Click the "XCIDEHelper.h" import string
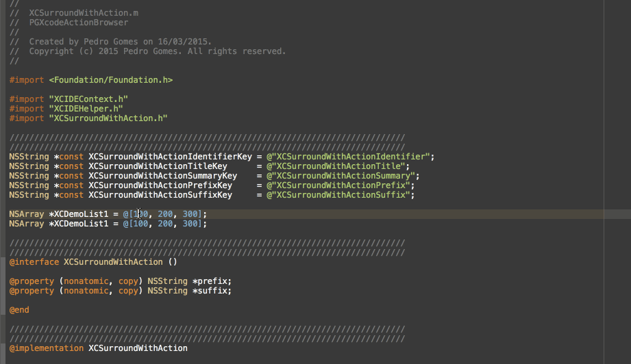 pyautogui.click(x=86, y=109)
